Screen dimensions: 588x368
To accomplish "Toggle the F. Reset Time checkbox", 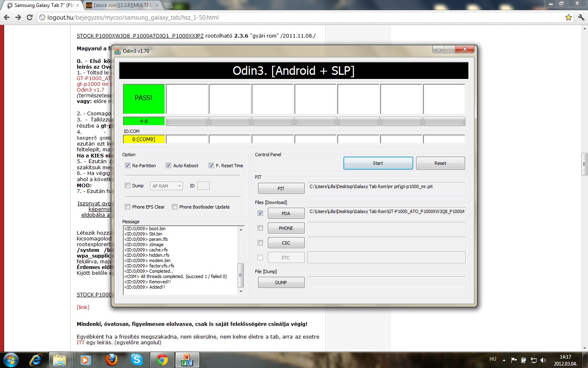I will (x=211, y=166).
